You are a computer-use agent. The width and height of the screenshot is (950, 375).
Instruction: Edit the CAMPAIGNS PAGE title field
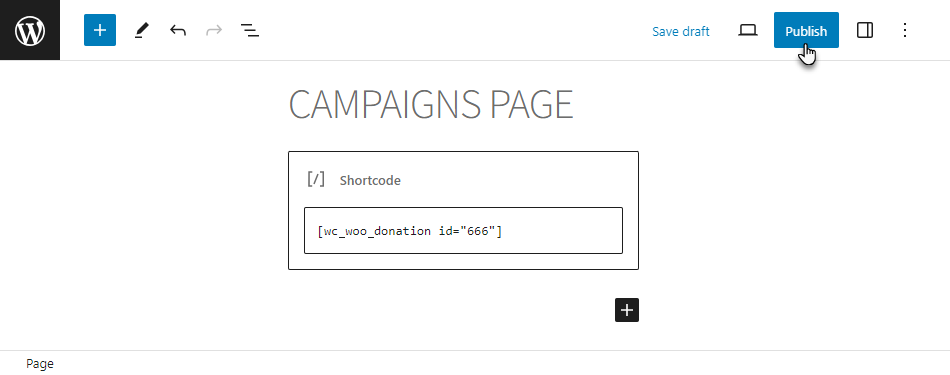(431, 104)
